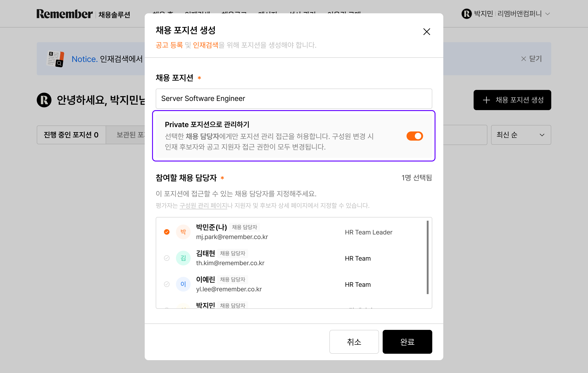Click the green 김 avatar for 김태현
The image size is (588, 373).
183,258
